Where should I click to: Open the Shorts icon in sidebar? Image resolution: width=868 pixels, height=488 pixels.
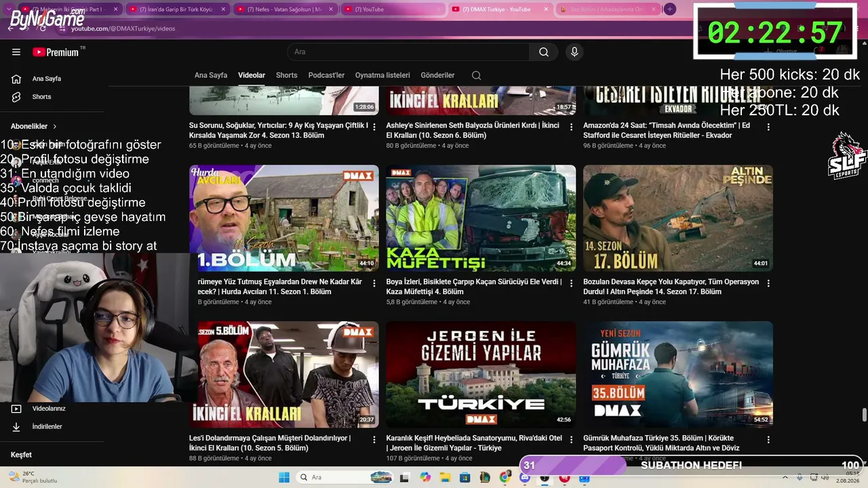16,97
